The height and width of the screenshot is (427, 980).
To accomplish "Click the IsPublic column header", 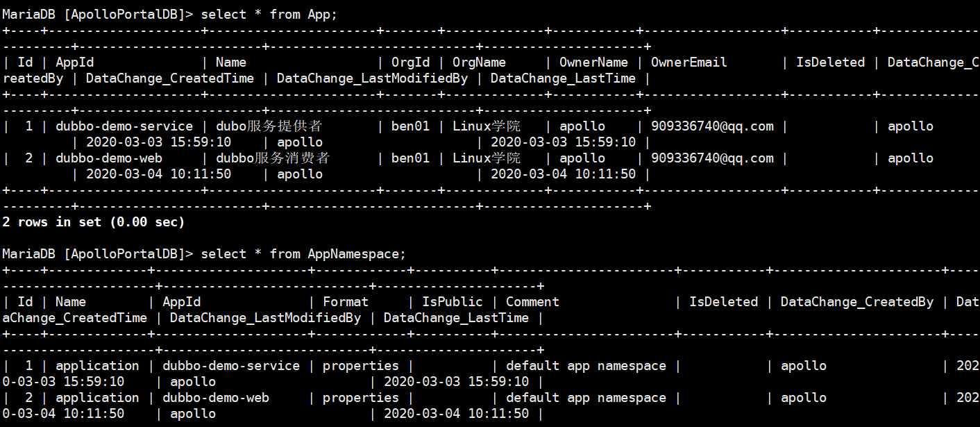I will click(x=452, y=301).
